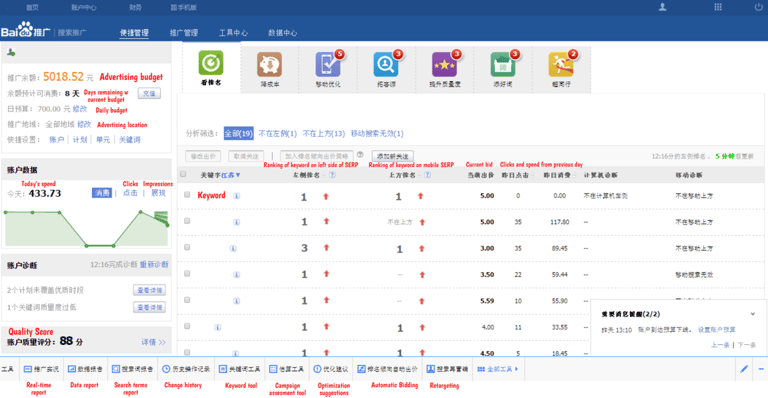Click 修改出价 modify bid button

[x=203, y=156]
